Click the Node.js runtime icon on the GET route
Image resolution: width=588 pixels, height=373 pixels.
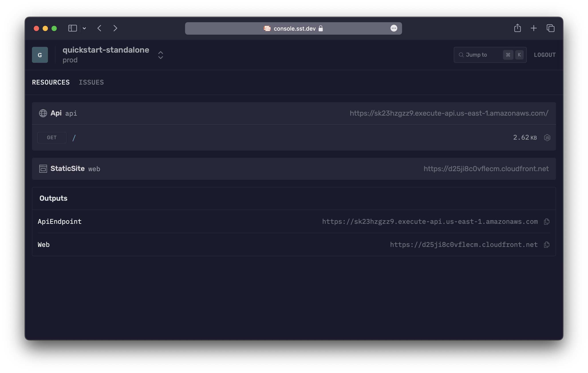click(x=547, y=137)
